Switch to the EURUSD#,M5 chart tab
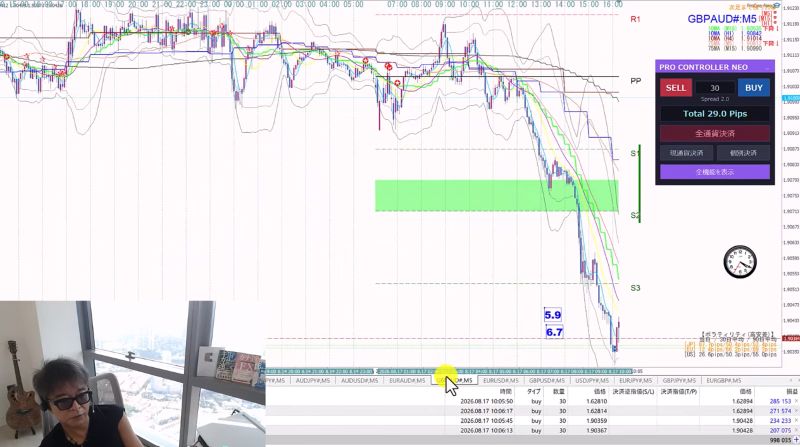The width and height of the screenshot is (800, 447). (501, 381)
